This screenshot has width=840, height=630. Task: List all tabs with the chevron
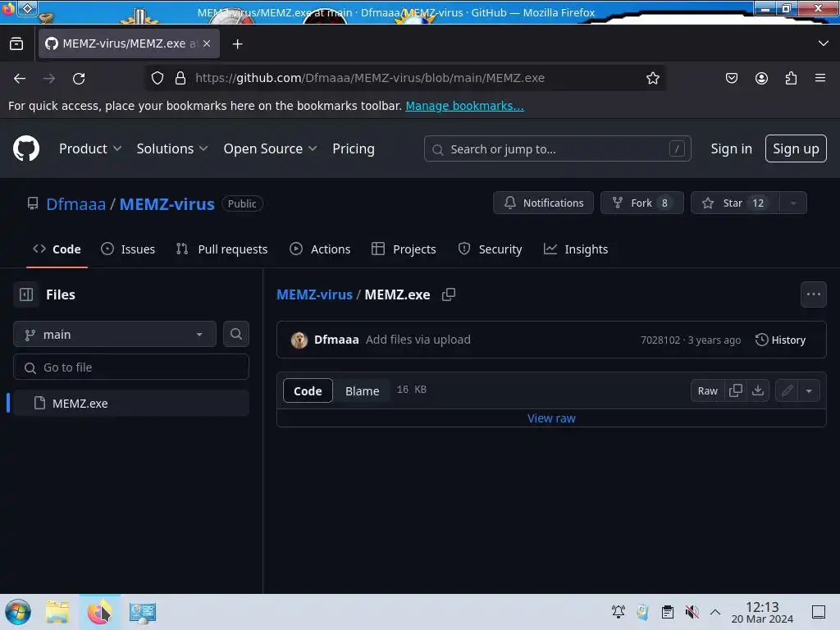pos(823,43)
